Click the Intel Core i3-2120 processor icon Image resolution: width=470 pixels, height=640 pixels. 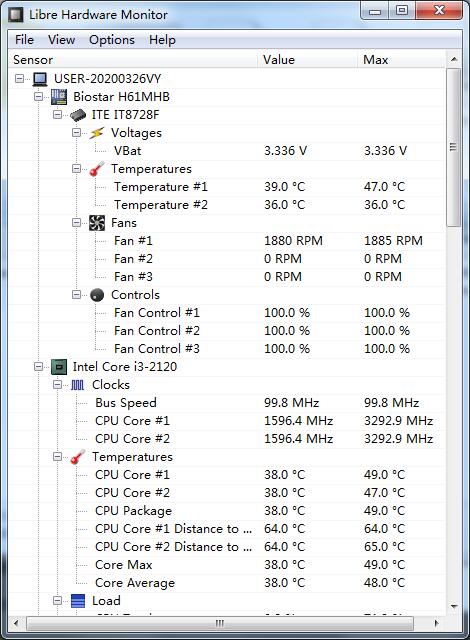click(x=59, y=367)
